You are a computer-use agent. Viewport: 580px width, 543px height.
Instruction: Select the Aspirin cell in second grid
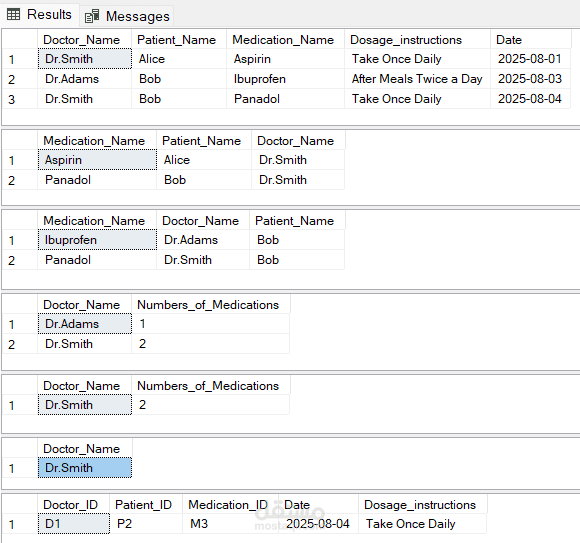click(97, 160)
